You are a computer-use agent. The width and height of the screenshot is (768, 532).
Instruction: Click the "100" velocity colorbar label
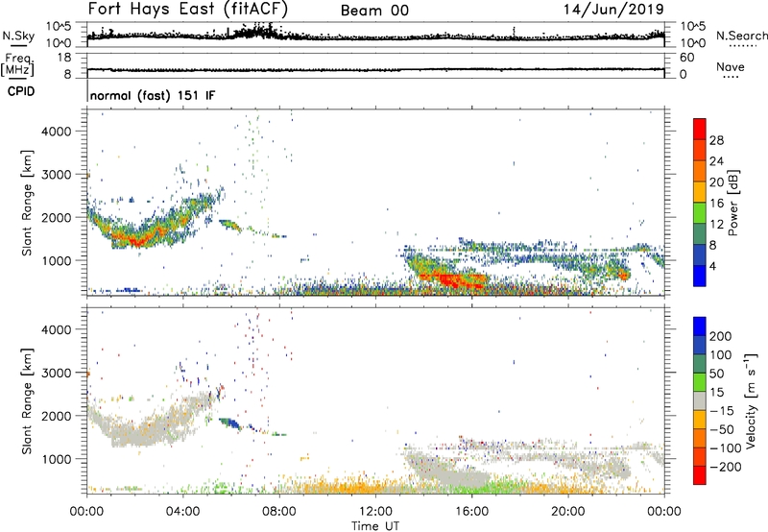tap(721, 354)
